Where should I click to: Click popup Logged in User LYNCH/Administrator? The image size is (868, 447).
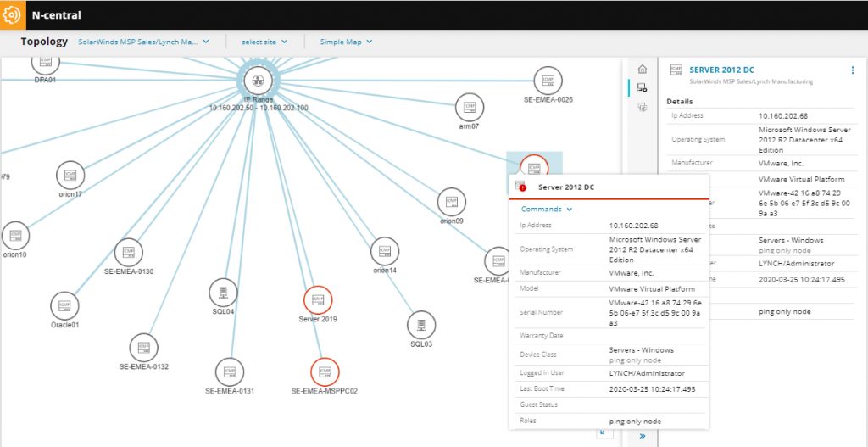tap(647, 373)
